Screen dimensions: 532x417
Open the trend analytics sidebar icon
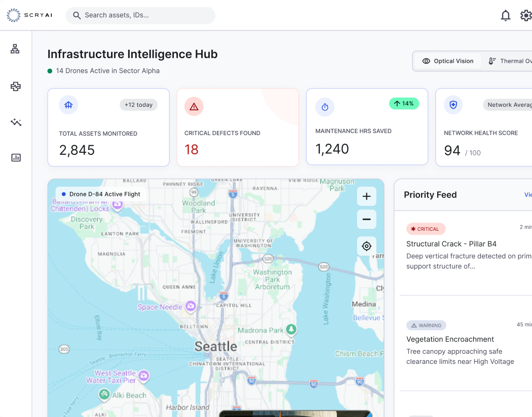coord(16,122)
